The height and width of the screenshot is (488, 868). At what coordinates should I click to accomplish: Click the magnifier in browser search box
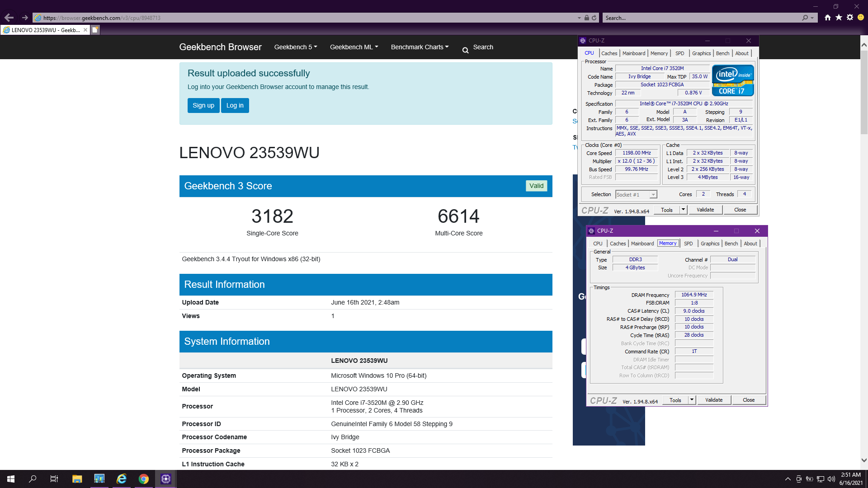tap(805, 18)
